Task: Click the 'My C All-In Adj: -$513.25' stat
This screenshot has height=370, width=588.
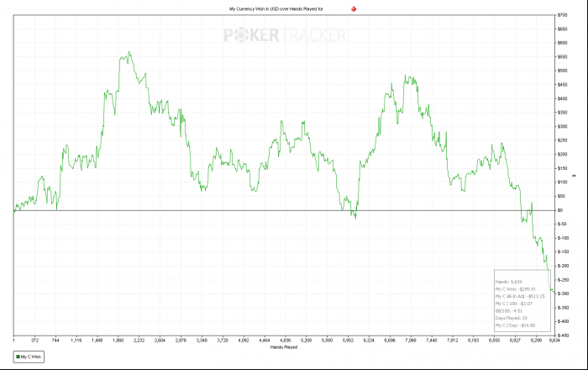Action: (x=520, y=297)
